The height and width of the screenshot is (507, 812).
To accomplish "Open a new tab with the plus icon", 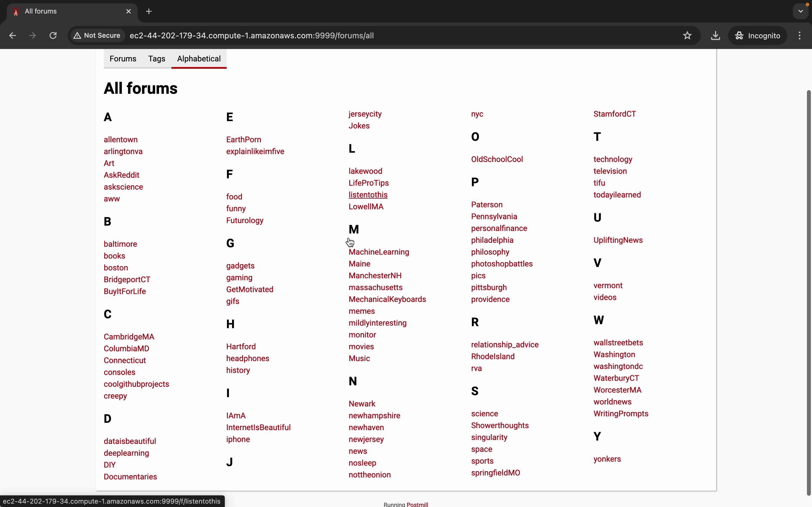I will pyautogui.click(x=149, y=11).
